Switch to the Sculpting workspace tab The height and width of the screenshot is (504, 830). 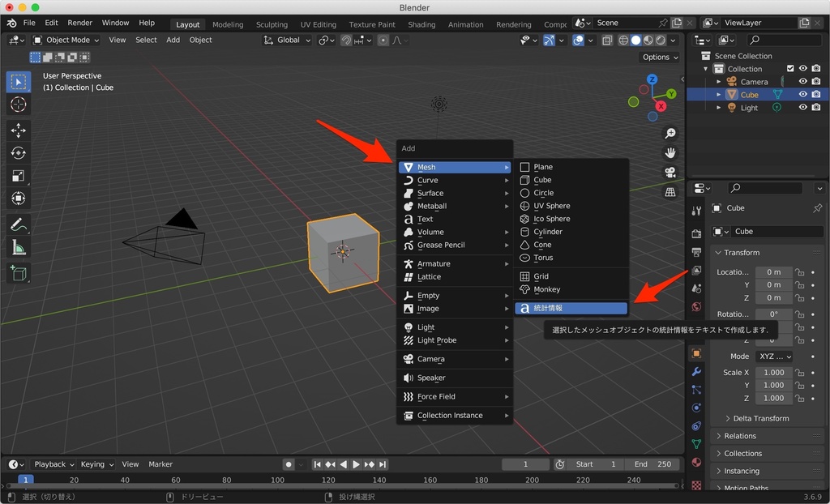point(272,24)
